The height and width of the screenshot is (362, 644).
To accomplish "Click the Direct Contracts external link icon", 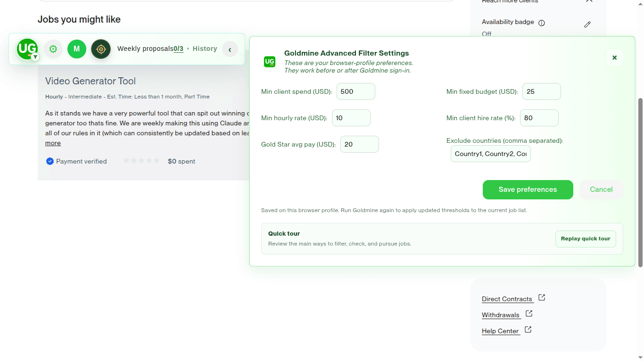I will [542, 297].
